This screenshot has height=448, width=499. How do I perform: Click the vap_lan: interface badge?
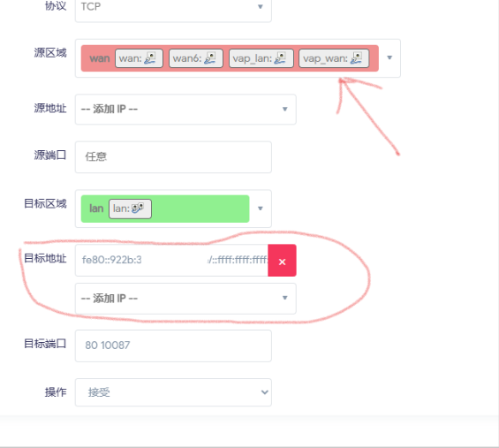(x=261, y=58)
